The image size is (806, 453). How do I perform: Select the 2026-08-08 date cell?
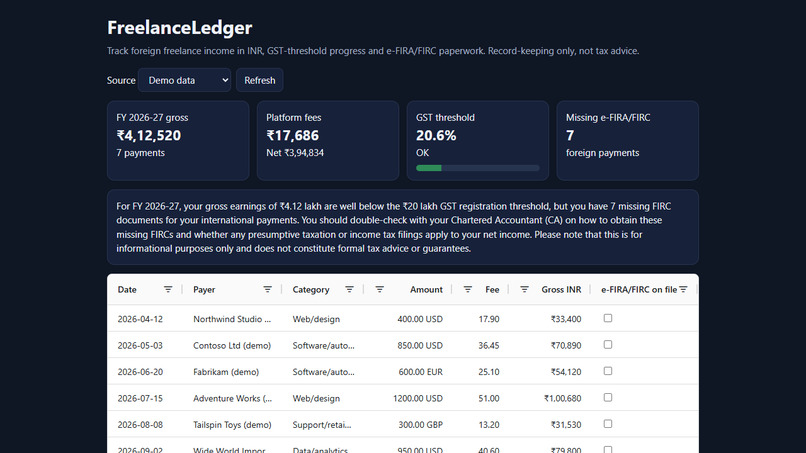point(140,425)
